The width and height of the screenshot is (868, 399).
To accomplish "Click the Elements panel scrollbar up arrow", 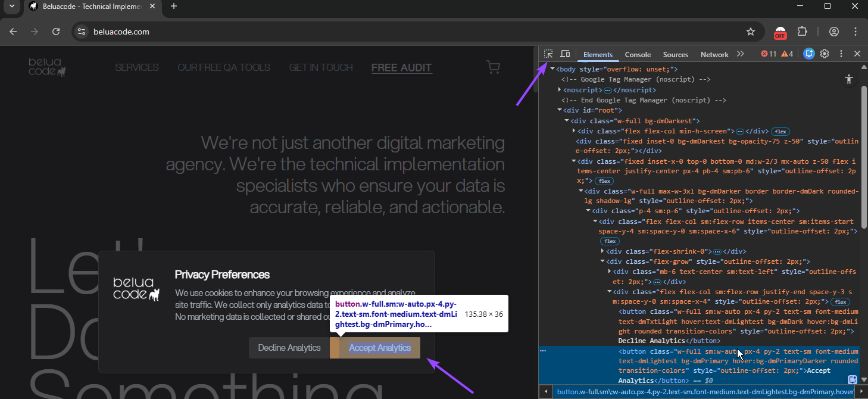I will click(x=864, y=66).
